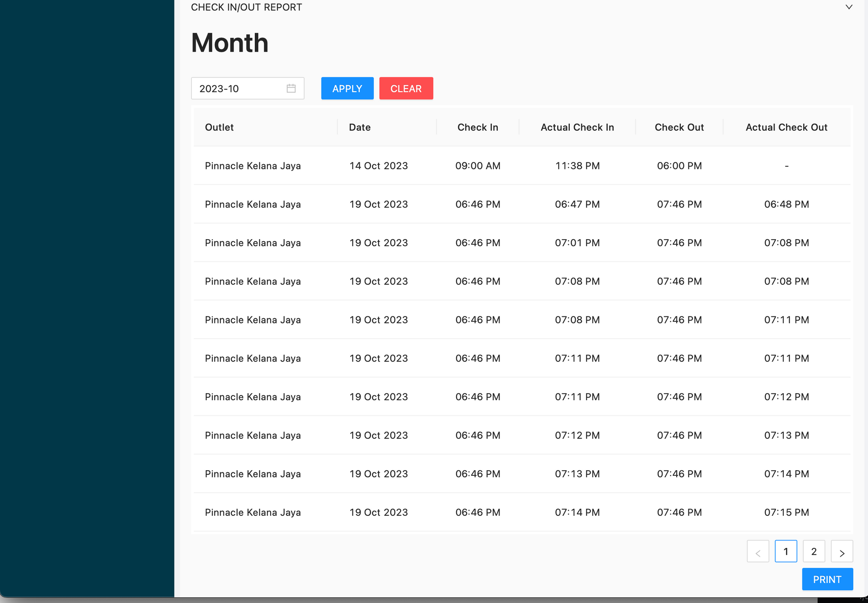This screenshot has width=868, height=603.
Task: Click the Check Out column header
Action: coord(679,127)
